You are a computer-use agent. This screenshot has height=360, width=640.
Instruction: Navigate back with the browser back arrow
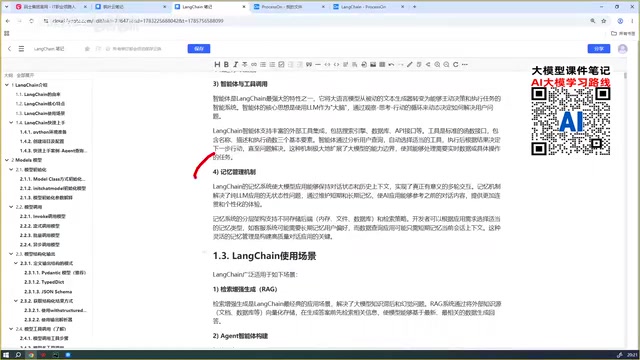8,21
